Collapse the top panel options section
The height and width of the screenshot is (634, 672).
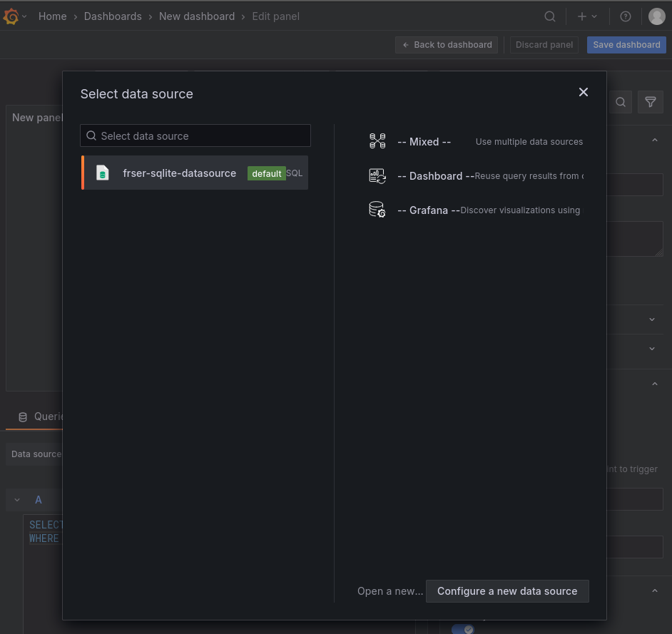[654, 140]
